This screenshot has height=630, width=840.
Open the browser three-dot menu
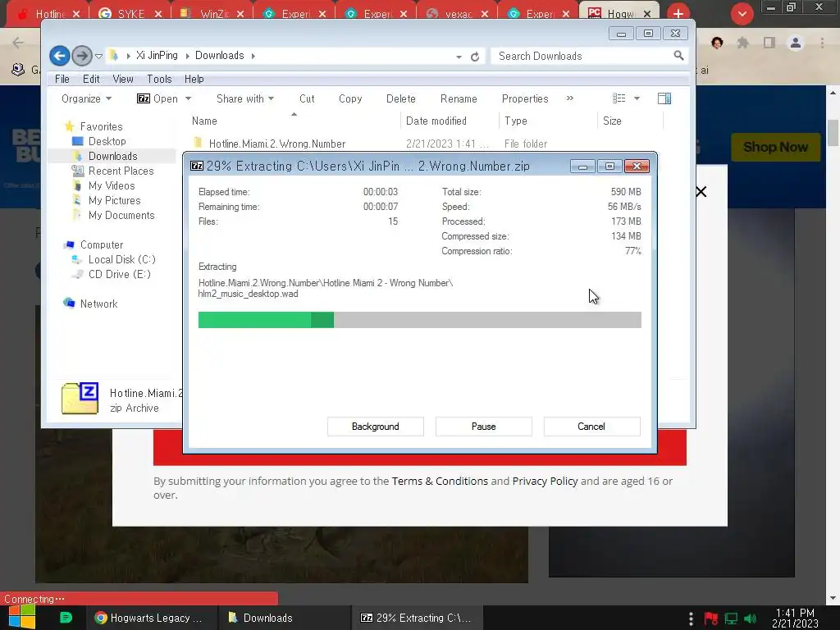click(822, 43)
